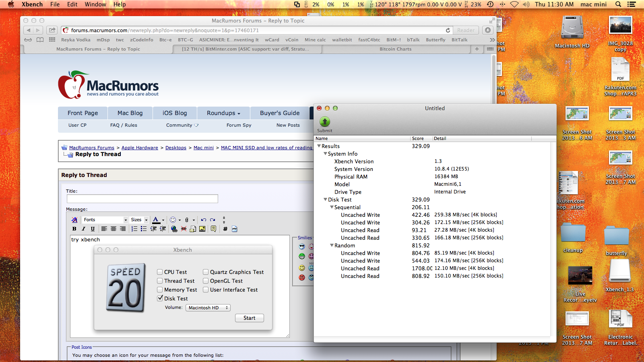Screen dimensions: 644x362
Task: Click the Title input field
Action: click(x=142, y=199)
